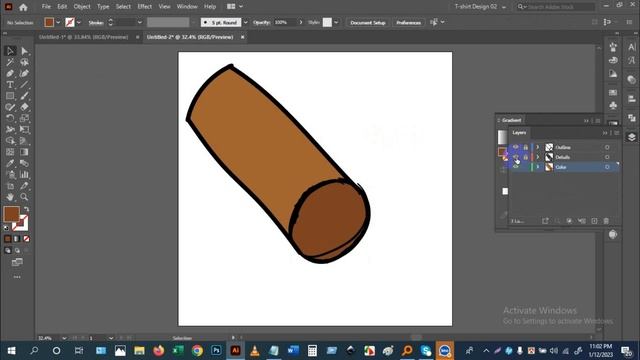Click target circle of Outline layer
Viewport: 640px width, 360px height.
tap(607, 147)
